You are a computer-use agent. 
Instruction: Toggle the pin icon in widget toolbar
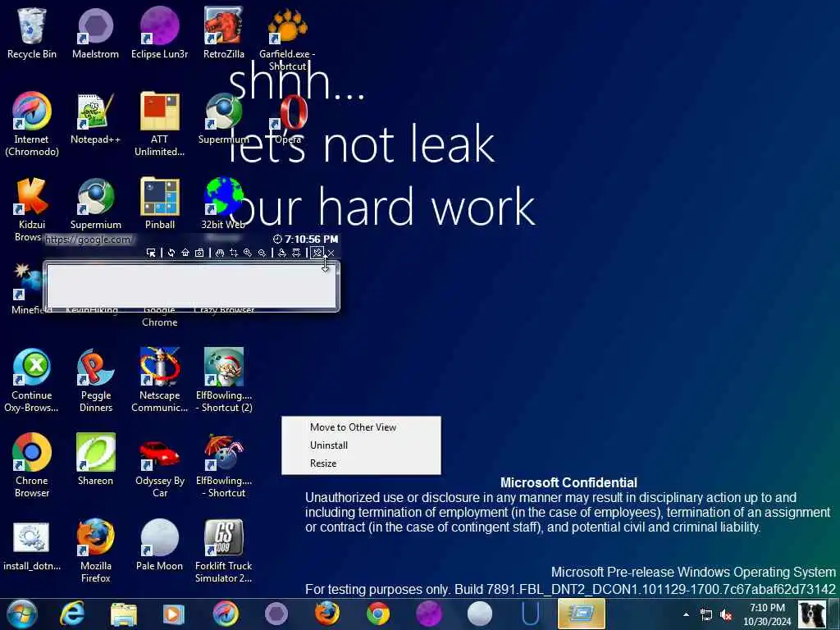click(x=317, y=253)
